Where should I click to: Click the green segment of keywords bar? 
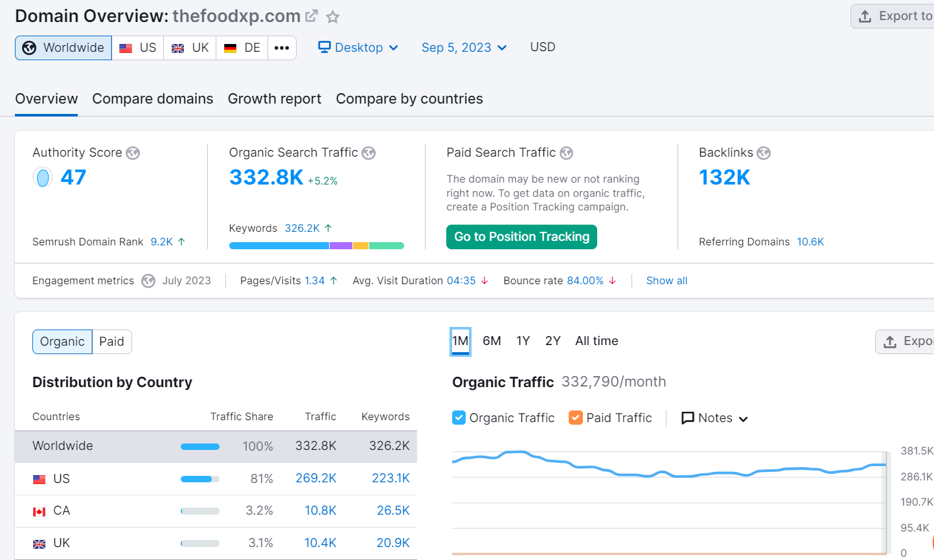click(387, 246)
